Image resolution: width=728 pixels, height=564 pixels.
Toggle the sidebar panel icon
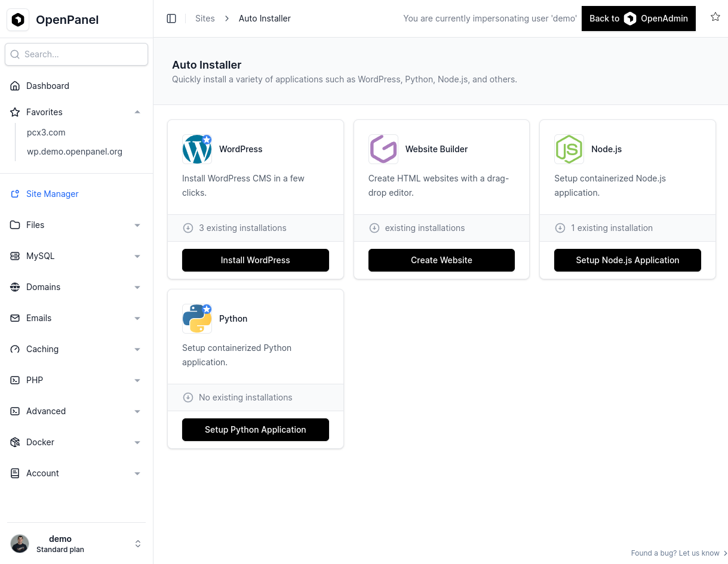point(171,19)
